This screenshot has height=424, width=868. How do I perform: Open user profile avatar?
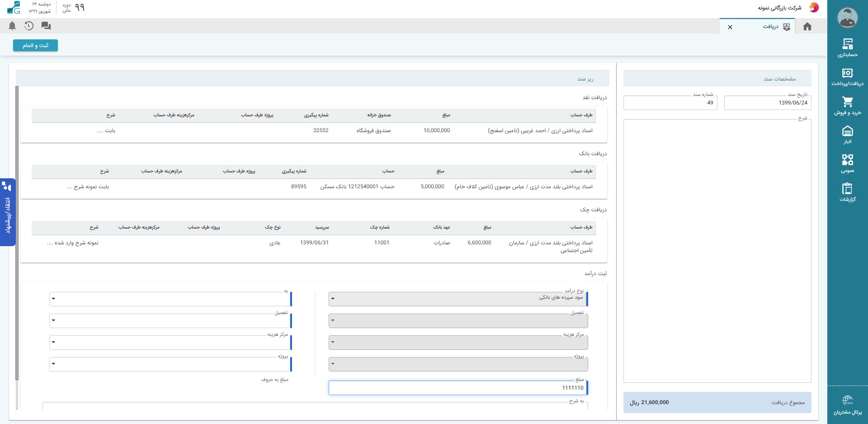[x=848, y=18]
